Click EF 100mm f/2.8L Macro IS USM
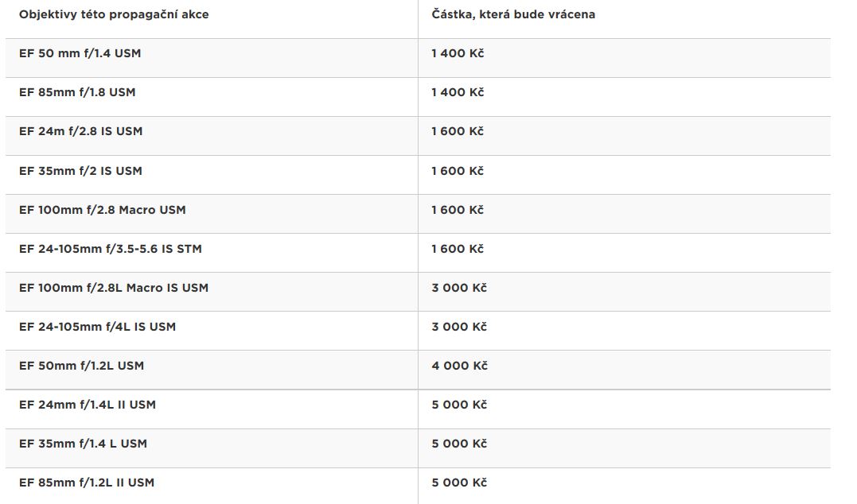 coord(114,288)
